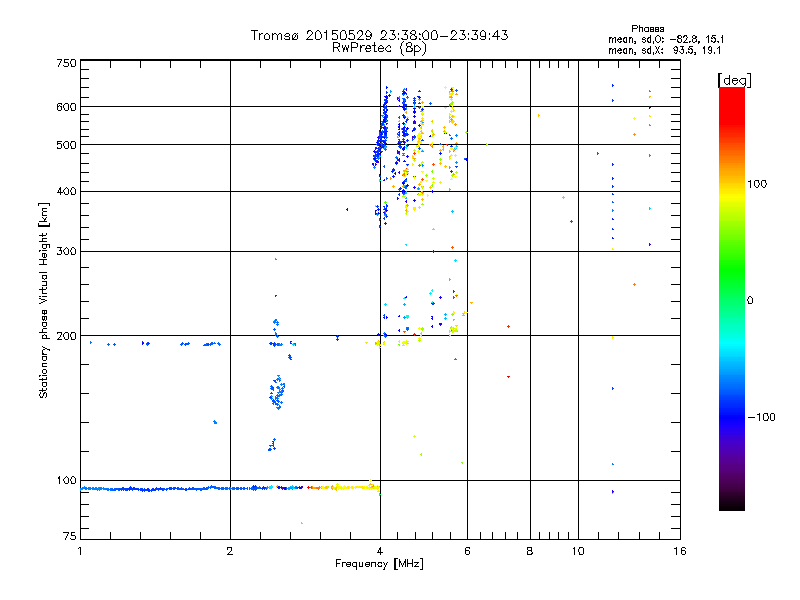Click the x-axis tick label '4'
800x600 pixels.
click(x=380, y=551)
